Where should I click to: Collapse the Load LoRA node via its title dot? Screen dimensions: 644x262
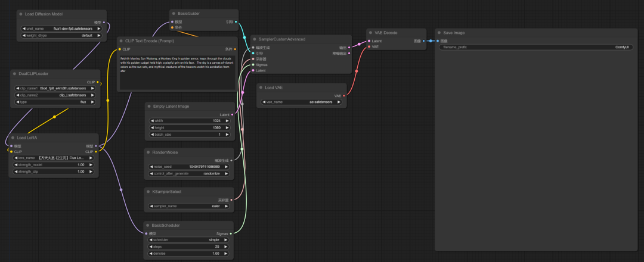pos(13,138)
